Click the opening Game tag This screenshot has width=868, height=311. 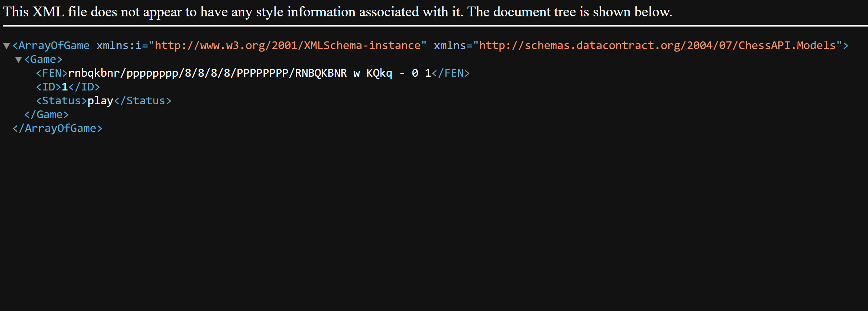point(43,59)
